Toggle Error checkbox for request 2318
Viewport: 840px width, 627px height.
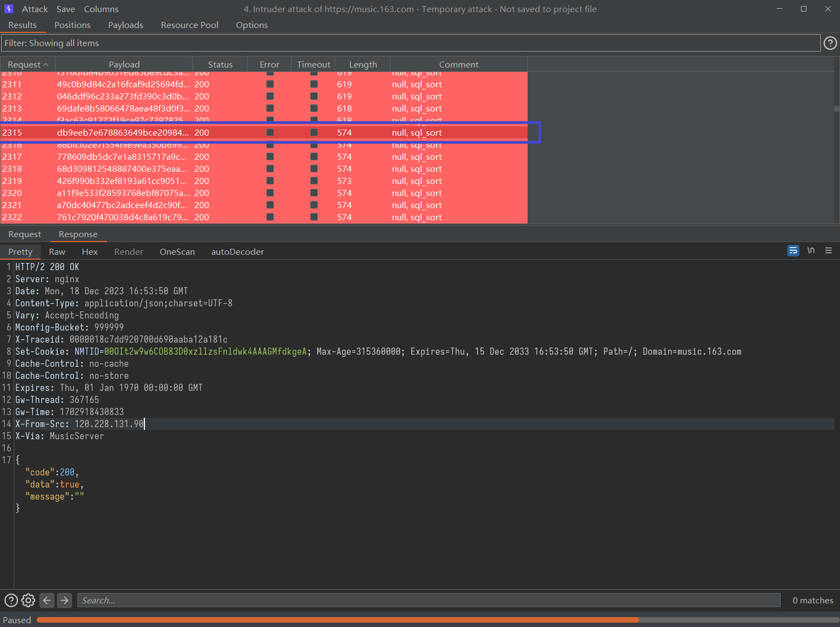[x=270, y=169]
